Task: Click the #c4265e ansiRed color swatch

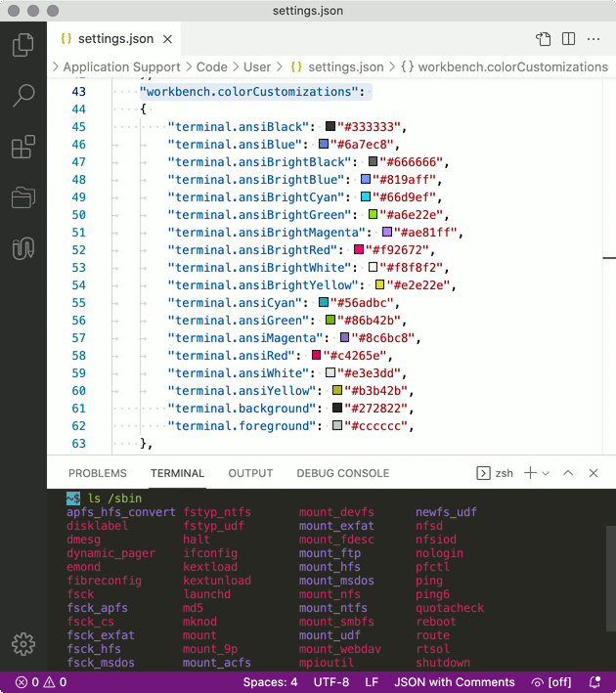Action: [x=316, y=355]
